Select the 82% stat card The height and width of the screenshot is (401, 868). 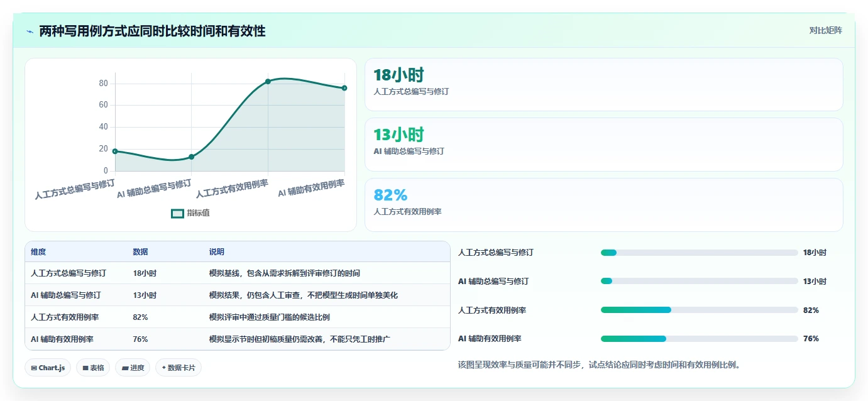click(x=603, y=205)
